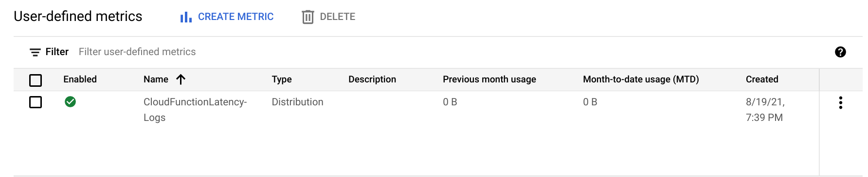The image size is (868, 177).
Task: Click the trash can Delete icon
Action: tap(307, 17)
